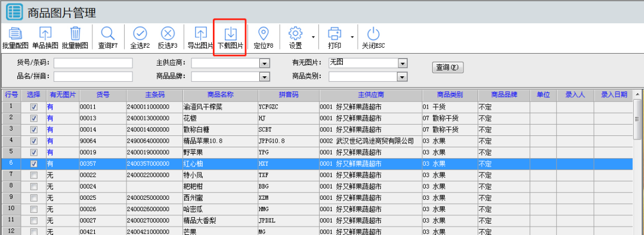Click the 打印 printer icon

coord(335,33)
